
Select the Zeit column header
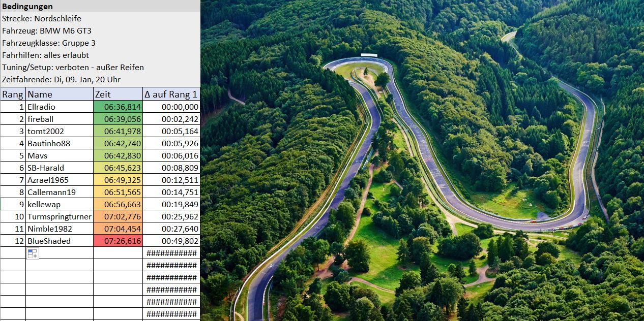118,94
